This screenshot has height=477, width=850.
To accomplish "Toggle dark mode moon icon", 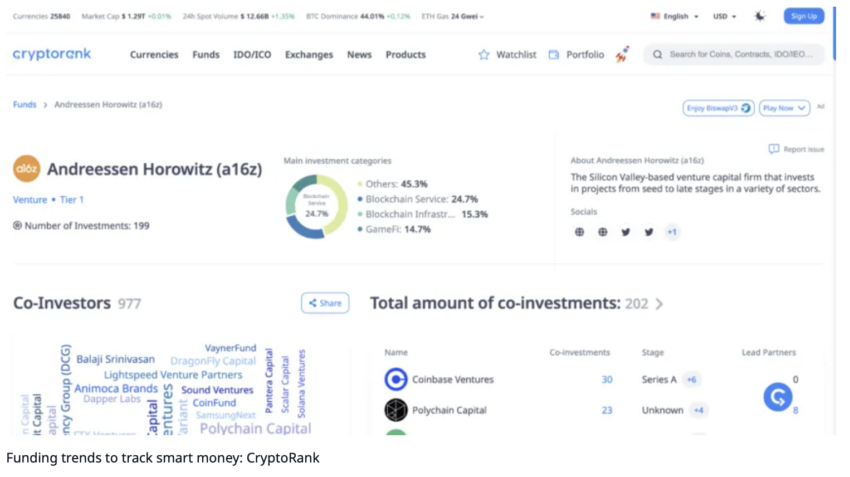I will (x=760, y=16).
